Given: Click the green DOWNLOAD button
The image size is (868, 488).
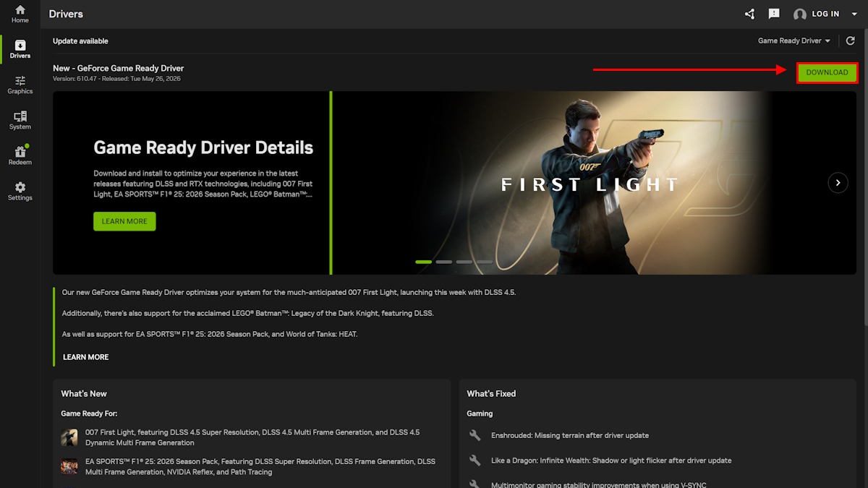Looking at the screenshot, I should [827, 72].
